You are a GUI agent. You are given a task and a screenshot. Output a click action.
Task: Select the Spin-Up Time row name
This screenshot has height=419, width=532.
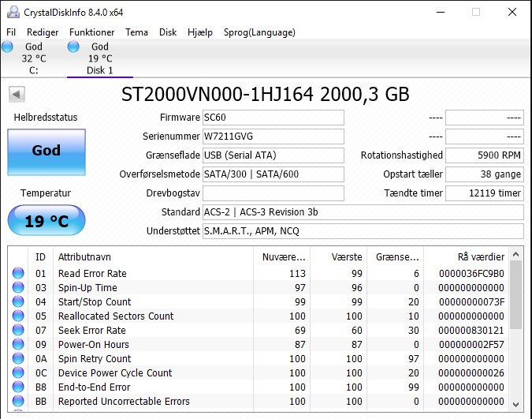[87, 288]
